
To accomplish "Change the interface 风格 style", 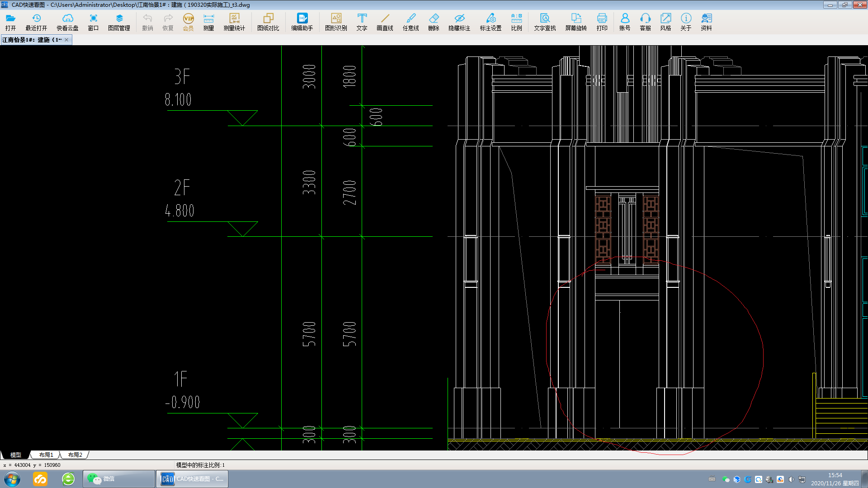I will (665, 22).
